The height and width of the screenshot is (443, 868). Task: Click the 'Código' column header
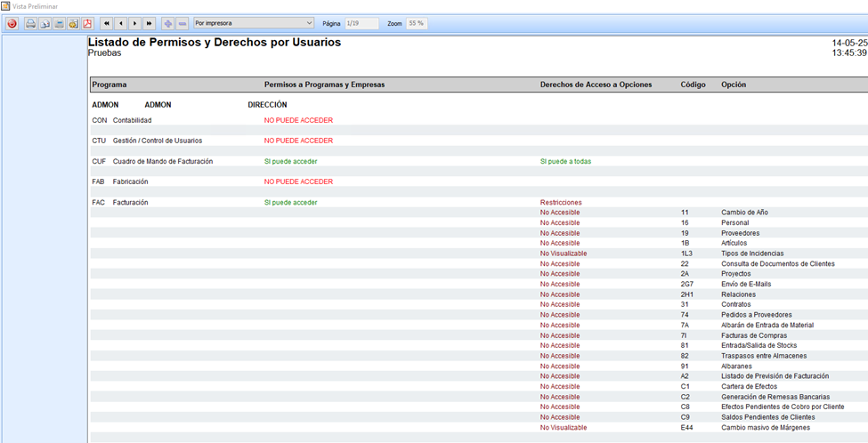[x=693, y=85]
